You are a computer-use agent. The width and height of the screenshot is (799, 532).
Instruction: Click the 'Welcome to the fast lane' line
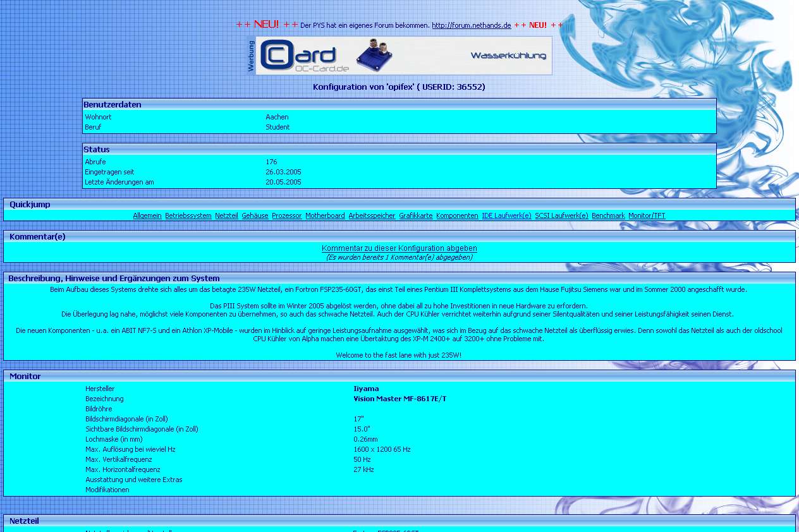pyautogui.click(x=399, y=355)
